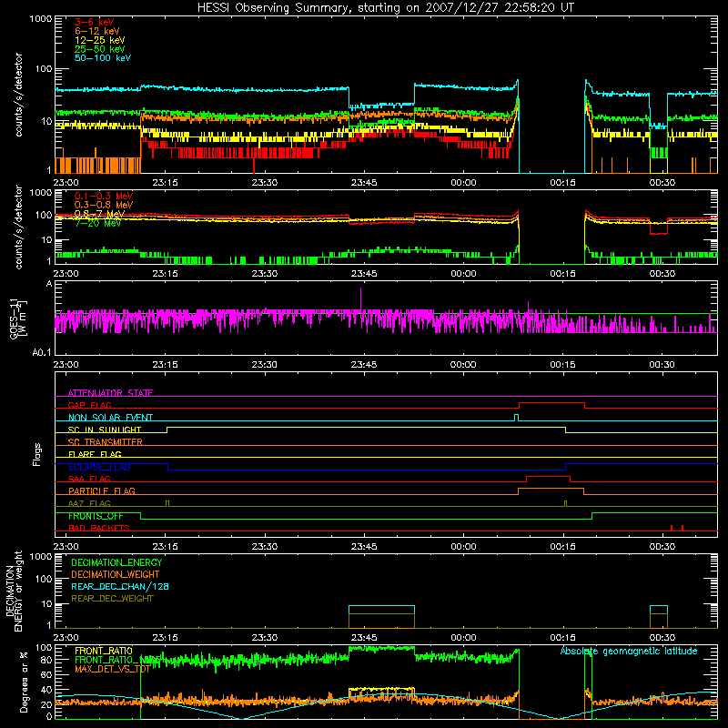
Task: Select the green 25-50 keV legend label
Action: 100,49
